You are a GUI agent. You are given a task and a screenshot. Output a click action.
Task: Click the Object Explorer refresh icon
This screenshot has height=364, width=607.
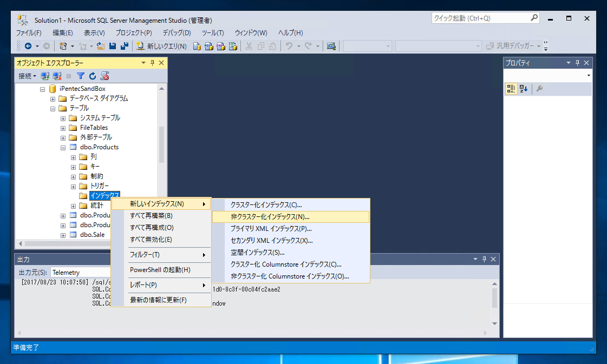93,76
